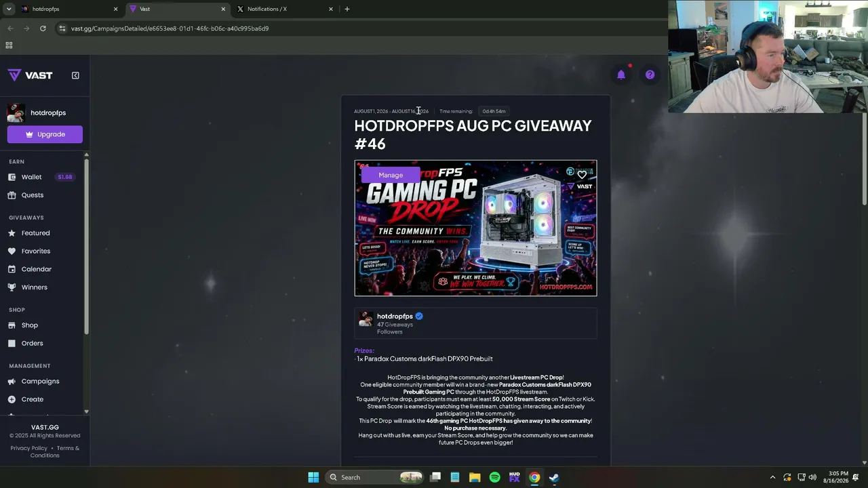868x488 pixels.
Task: Click the browser forward arrow
Action: tap(26, 28)
